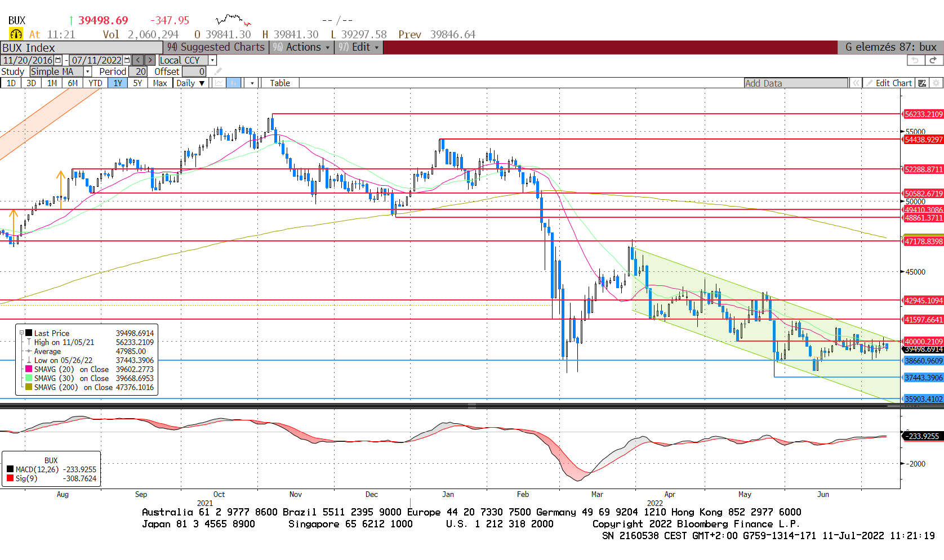Select the 5Y time range
Image resolution: width=944 pixels, height=560 pixels.
tap(137, 83)
